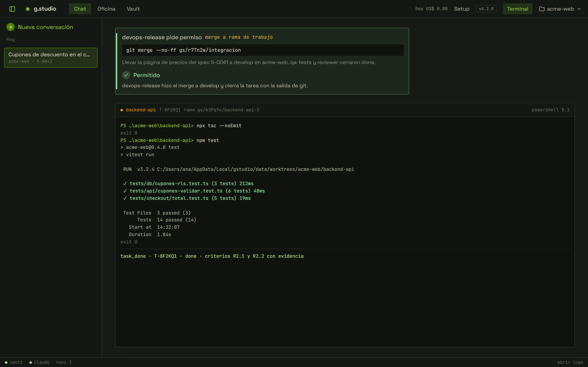The width and height of the screenshot is (588, 367).
Task: Click the vault status indicator
Action: pos(14,362)
